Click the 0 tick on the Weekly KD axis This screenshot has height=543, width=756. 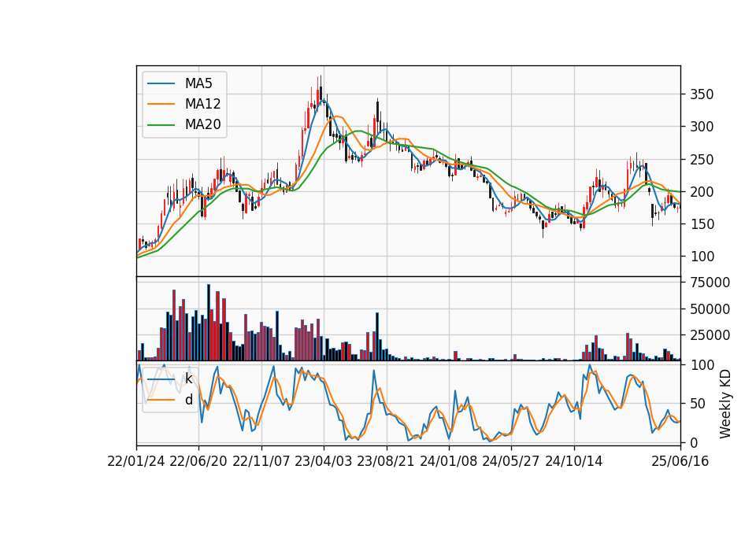pos(695,443)
